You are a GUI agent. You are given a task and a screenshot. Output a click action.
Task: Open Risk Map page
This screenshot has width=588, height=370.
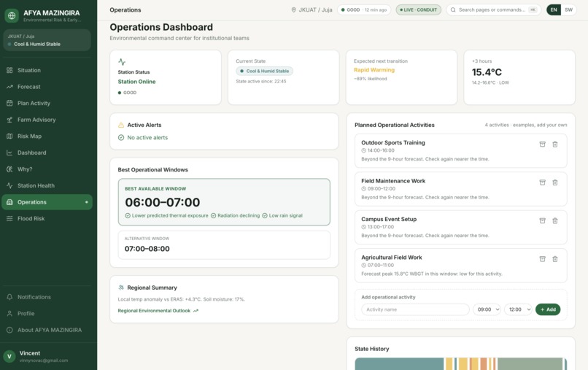point(47,136)
